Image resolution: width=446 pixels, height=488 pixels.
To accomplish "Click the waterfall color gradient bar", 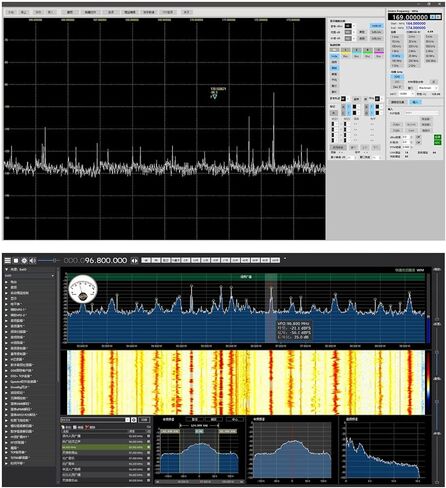I will pyautogui.click(x=428, y=383).
